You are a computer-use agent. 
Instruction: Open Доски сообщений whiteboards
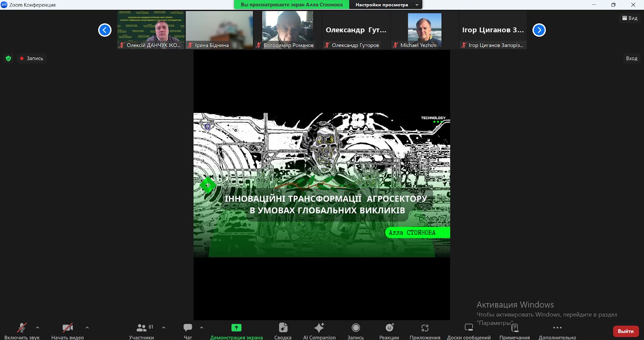point(469,331)
